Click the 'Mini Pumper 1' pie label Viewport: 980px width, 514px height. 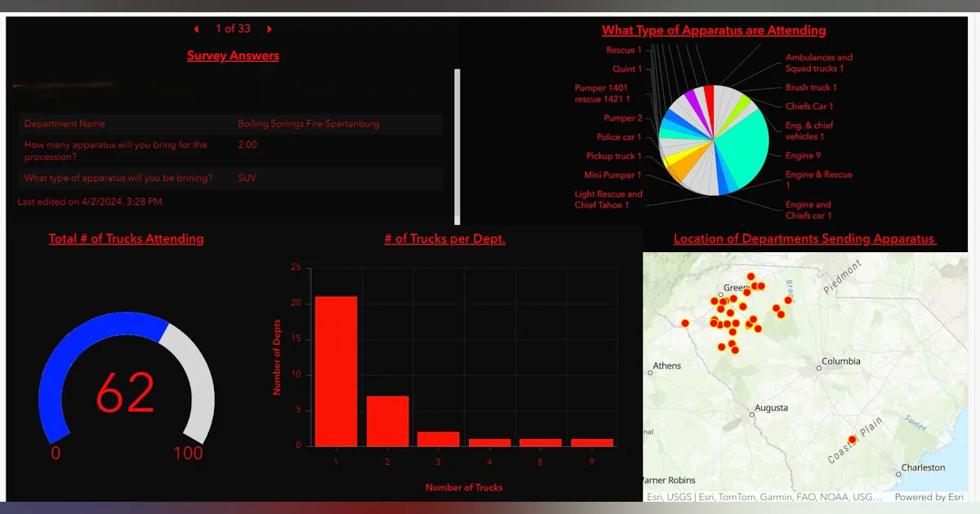pyautogui.click(x=612, y=175)
